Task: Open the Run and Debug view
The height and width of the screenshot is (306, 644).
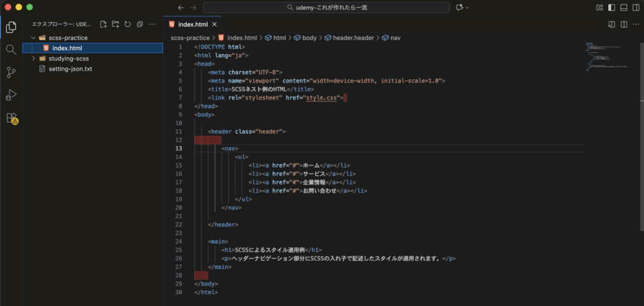Action: 11,95
